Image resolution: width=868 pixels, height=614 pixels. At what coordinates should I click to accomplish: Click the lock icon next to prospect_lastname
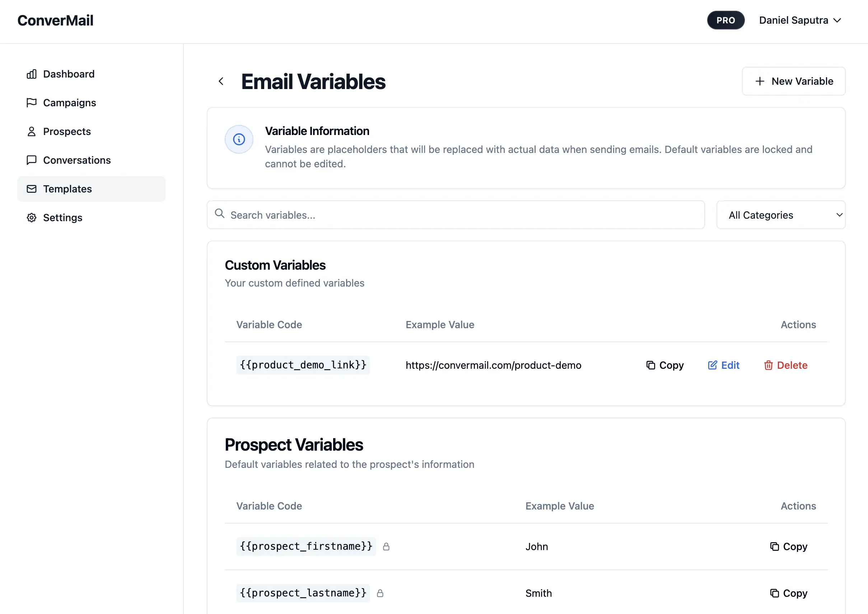[380, 594]
